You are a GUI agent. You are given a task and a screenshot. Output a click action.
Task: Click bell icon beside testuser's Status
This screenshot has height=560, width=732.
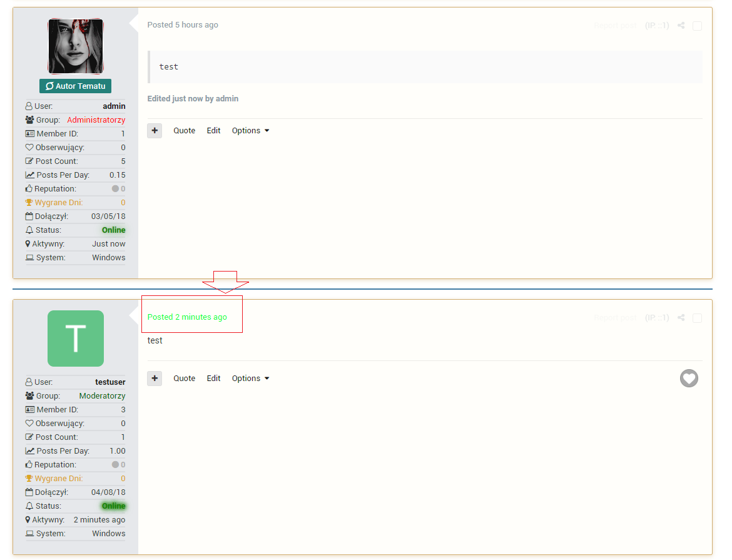pos(29,506)
